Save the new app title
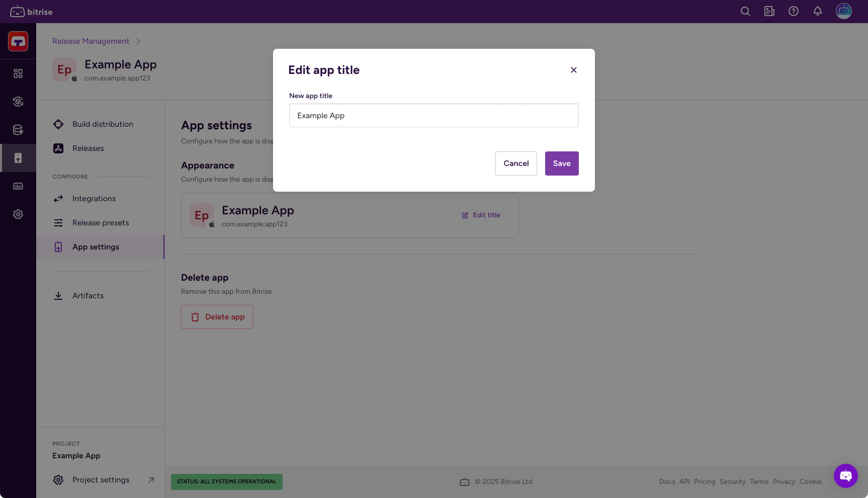The image size is (868, 498). [562, 163]
